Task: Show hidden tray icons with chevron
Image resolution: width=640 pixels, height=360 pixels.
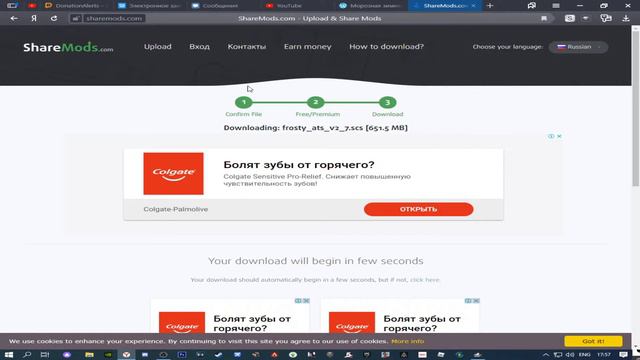Action: tap(546, 355)
